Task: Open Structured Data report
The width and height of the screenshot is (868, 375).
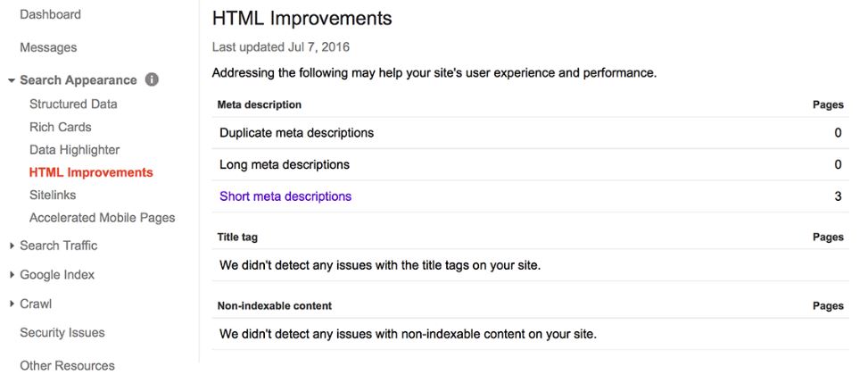Action: (x=73, y=104)
